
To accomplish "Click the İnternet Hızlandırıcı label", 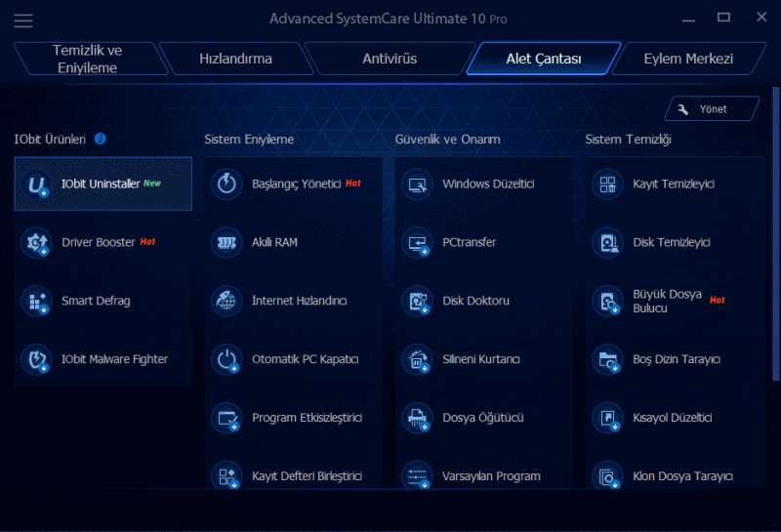I will (x=299, y=301).
